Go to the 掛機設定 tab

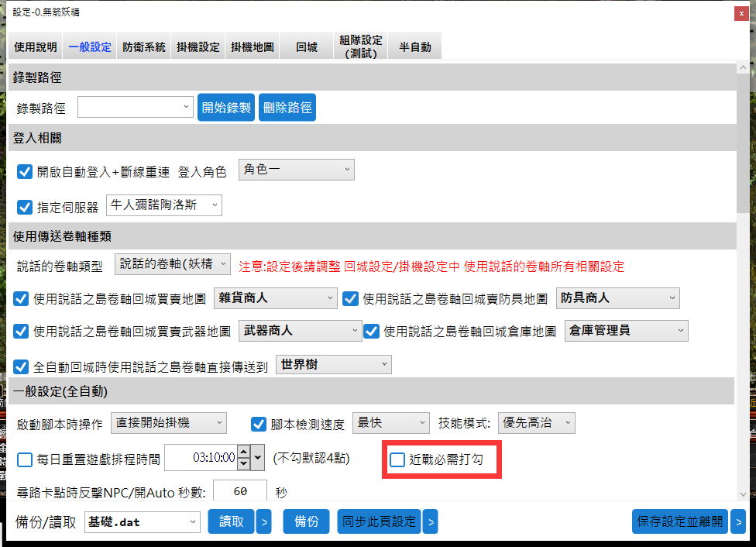click(x=198, y=46)
